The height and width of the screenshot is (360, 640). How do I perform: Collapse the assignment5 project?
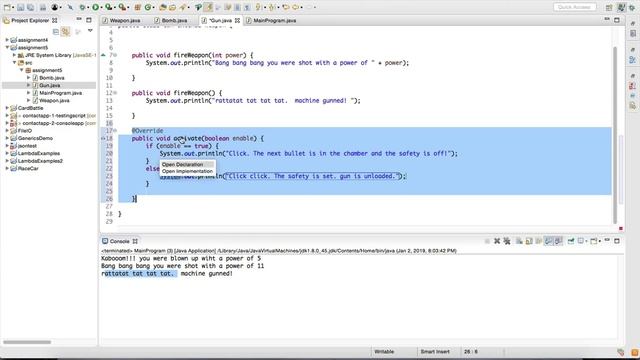[7, 47]
